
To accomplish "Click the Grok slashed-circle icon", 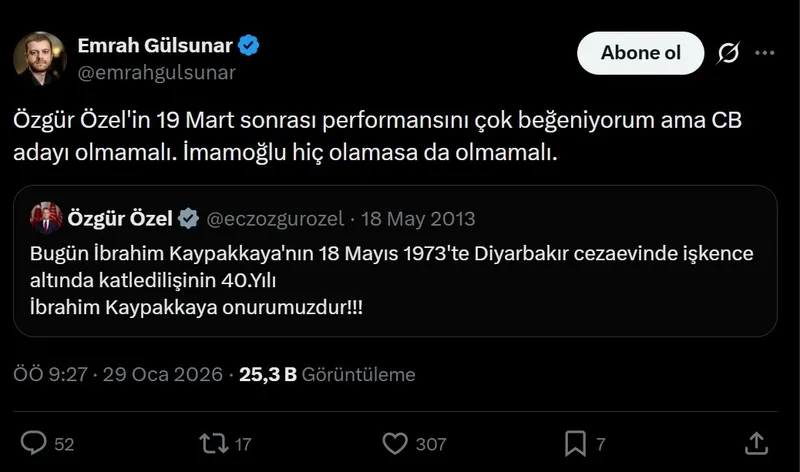I will coord(729,54).
